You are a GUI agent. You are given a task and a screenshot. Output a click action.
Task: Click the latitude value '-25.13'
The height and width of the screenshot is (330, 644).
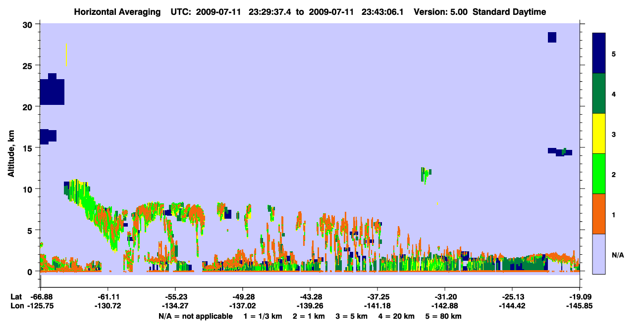tap(512, 296)
